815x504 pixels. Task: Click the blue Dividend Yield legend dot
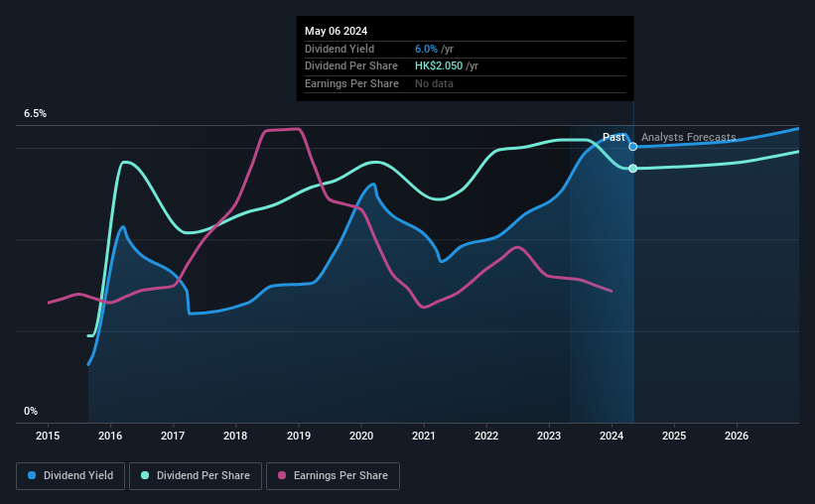(x=32, y=475)
